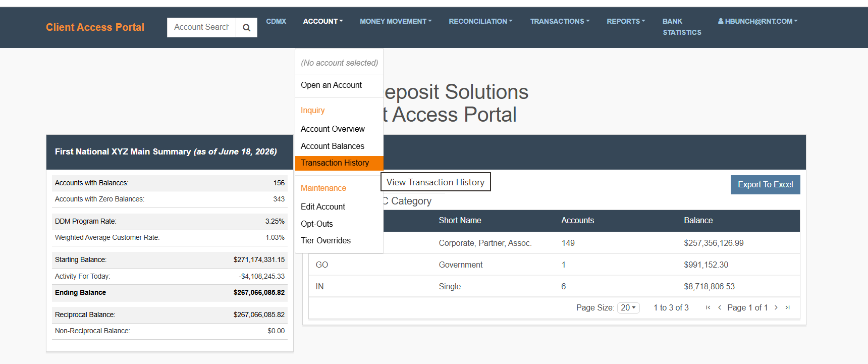
Task: Jump to the last results page
Action: click(x=788, y=307)
